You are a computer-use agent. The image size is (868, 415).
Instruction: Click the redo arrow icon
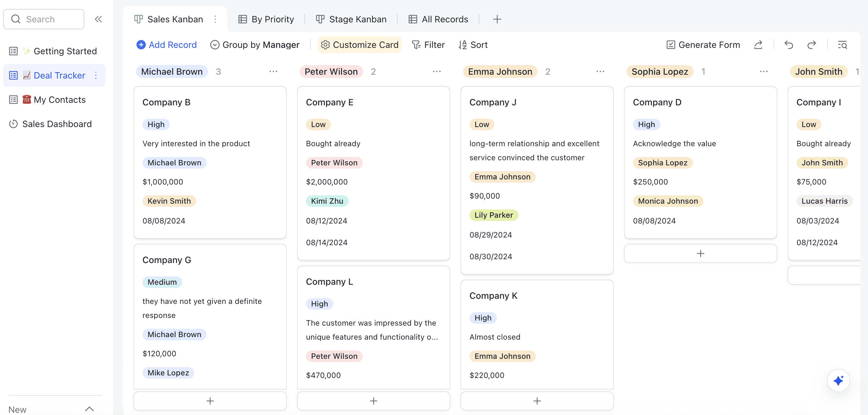tap(811, 45)
